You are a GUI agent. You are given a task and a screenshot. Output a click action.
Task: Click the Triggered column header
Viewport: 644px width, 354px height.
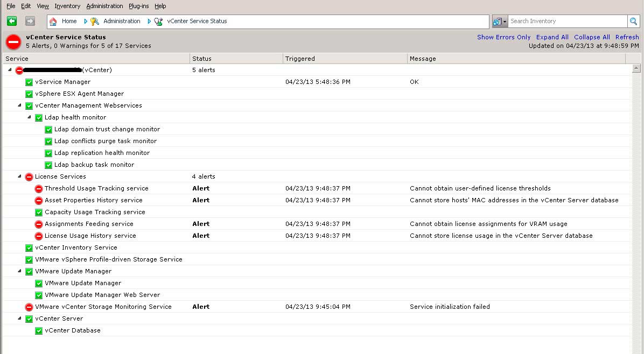pyautogui.click(x=345, y=59)
